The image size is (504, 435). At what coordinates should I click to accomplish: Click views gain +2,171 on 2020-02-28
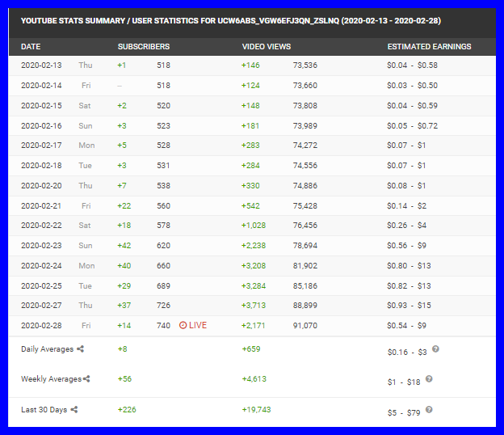tap(254, 326)
